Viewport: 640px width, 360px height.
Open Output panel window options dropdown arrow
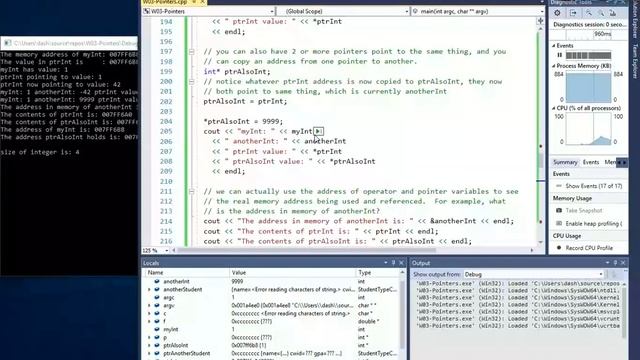click(607, 262)
